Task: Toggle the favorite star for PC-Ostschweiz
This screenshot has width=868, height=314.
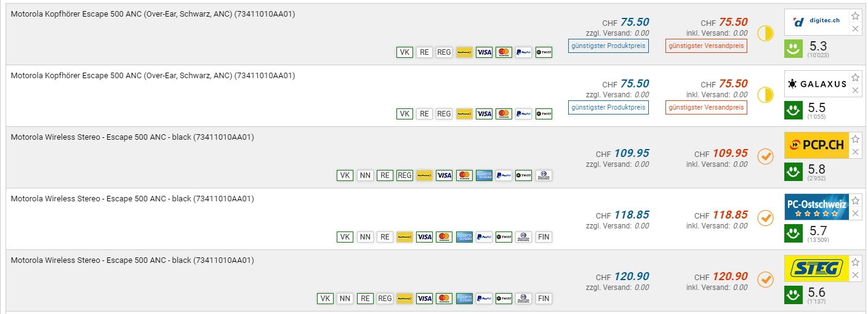Action: click(855, 201)
